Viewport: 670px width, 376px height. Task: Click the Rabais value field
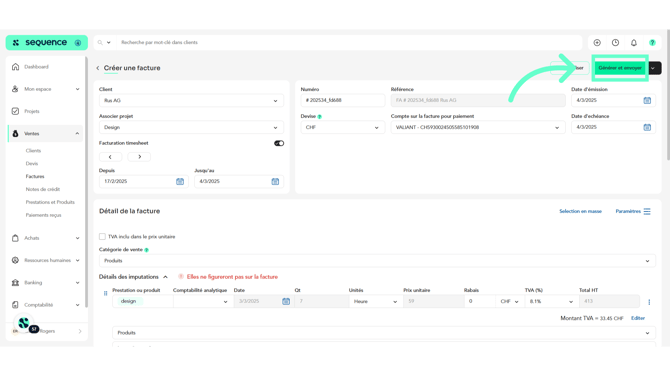[479, 301]
